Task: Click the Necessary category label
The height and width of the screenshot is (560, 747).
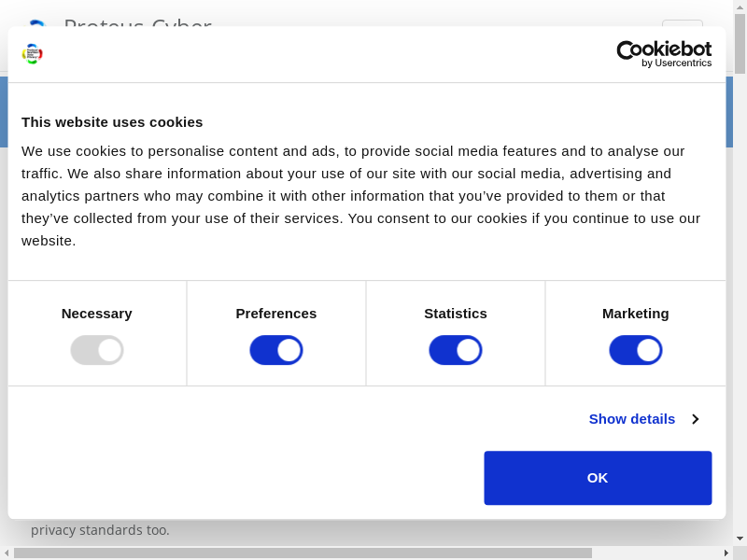Action: click(x=97, y=314)
